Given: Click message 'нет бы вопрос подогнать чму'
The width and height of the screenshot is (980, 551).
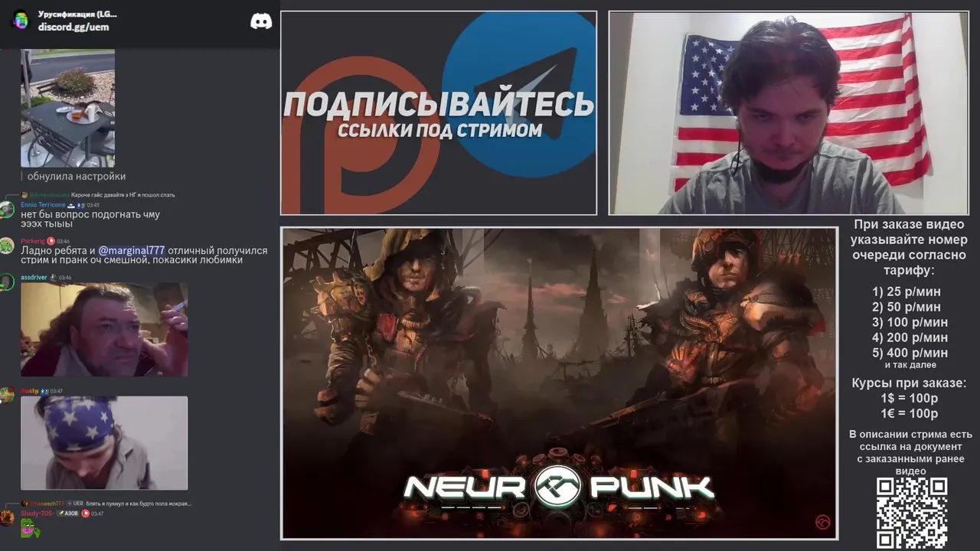Looking at the screenshot, I should (x=90, y=214).
